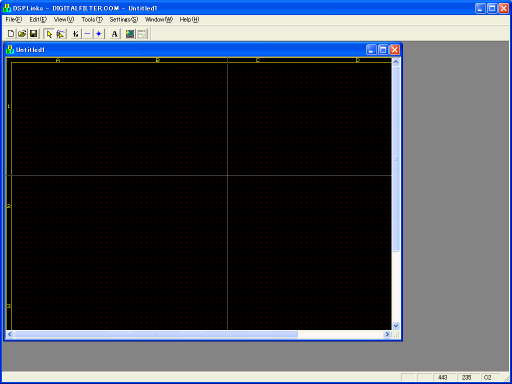Click the horizontal scrollbar thumb
The width and height of the screenshot is (512, 384).
156,334
